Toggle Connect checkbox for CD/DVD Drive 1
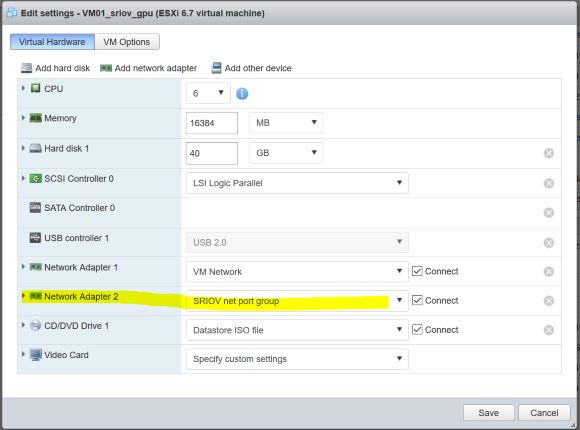Screen dimensions: 580x430 click(417, 329)
